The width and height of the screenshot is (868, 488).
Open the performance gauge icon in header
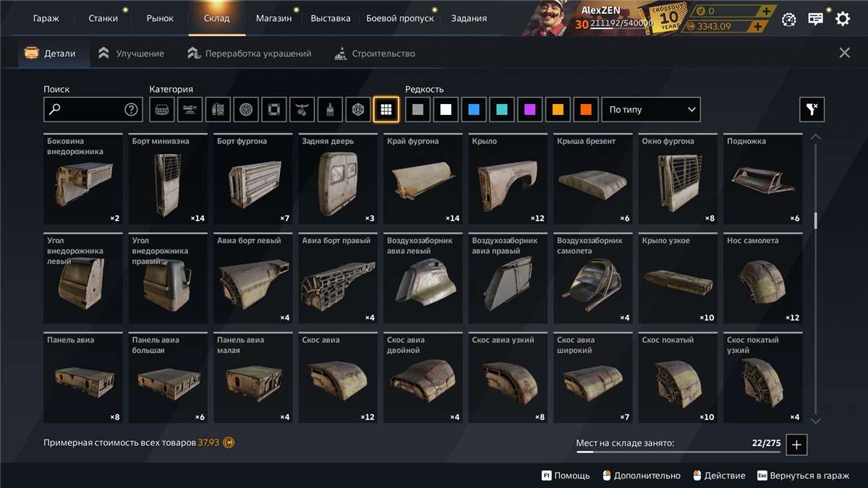tap(789, 19)
